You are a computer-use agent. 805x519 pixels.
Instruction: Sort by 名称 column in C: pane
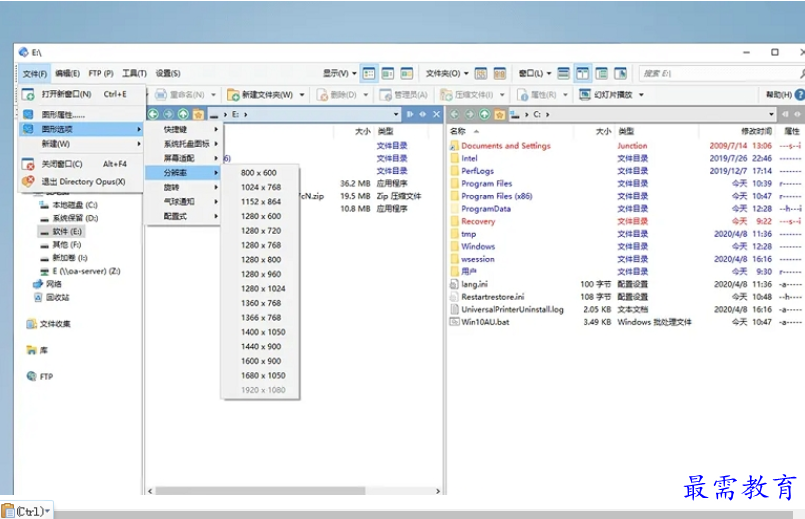pyautogui.click(x=458, y=131)
